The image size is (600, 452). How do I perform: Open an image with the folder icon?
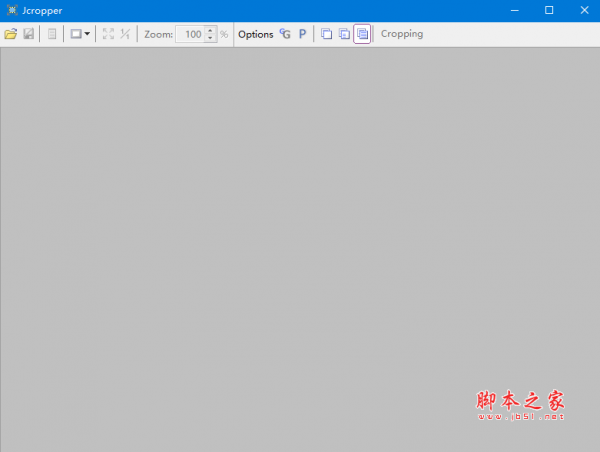(x=11, y=34)
